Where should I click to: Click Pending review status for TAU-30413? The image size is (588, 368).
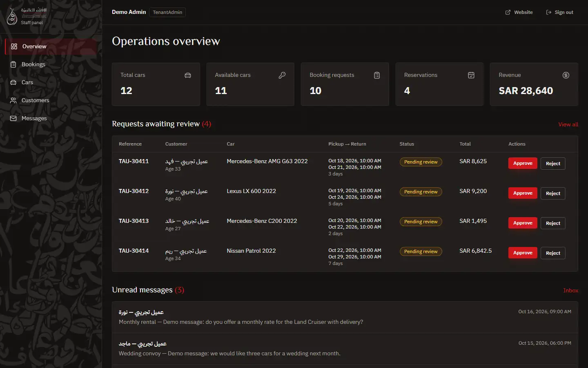[x=421, y=222]
